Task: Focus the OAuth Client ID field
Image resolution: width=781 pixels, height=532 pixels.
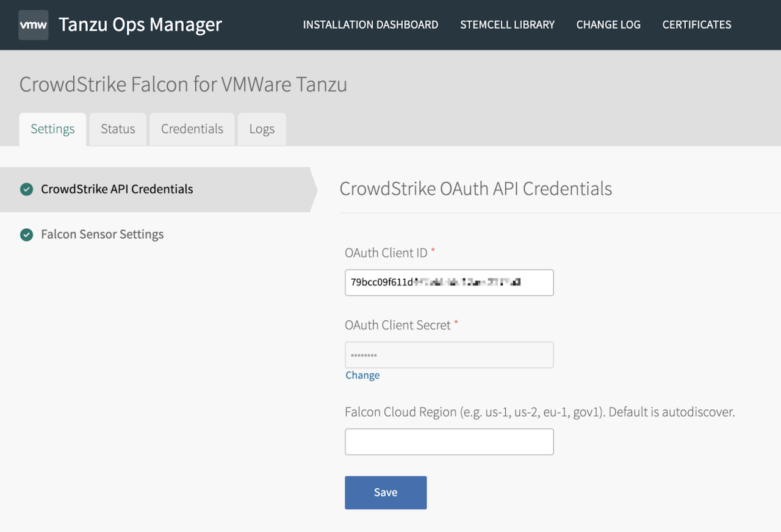Action: [449, 282]
